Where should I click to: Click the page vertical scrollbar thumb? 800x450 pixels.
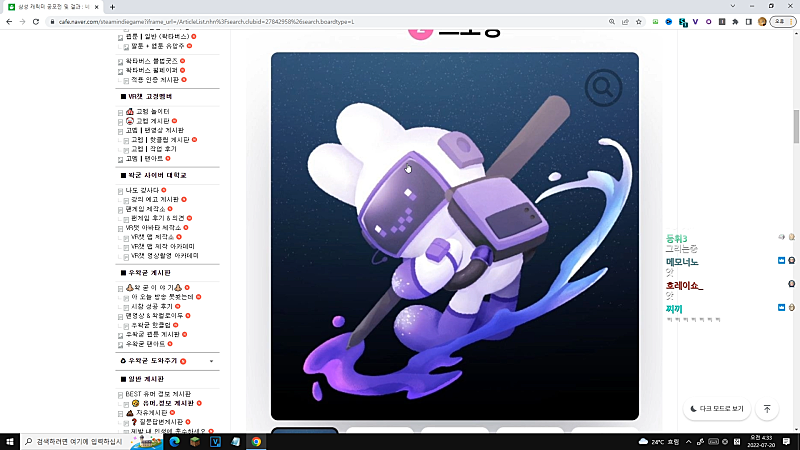tap(796, 127)
